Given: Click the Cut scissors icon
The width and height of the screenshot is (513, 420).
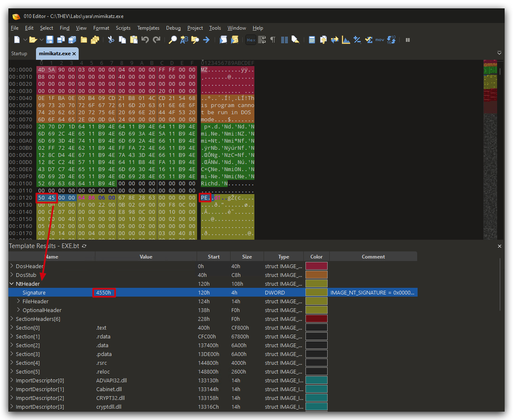Looking at the screenshot, I should (111, 40).
